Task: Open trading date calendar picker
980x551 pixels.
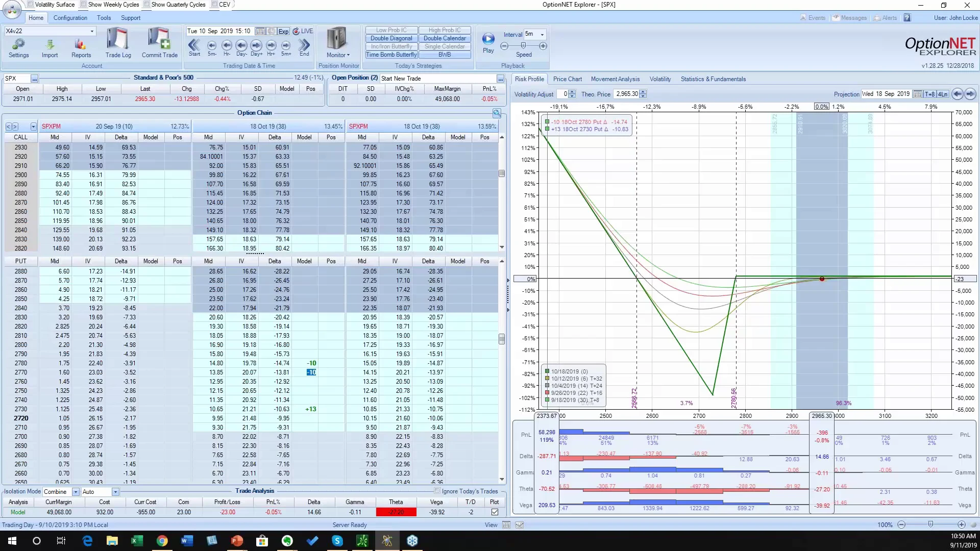Action: (x=260, y=31)
